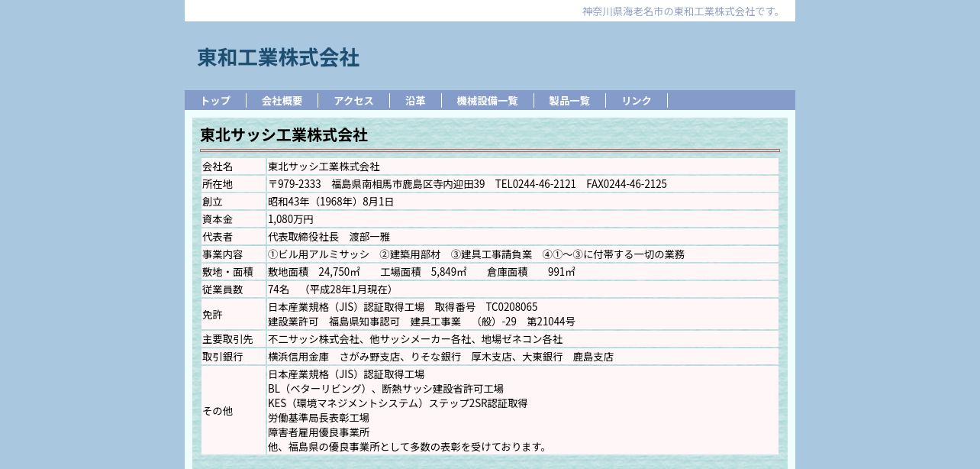
Task: Select the 事業内容 label cell
Action: pyautogui.click(x=234, y=254)
